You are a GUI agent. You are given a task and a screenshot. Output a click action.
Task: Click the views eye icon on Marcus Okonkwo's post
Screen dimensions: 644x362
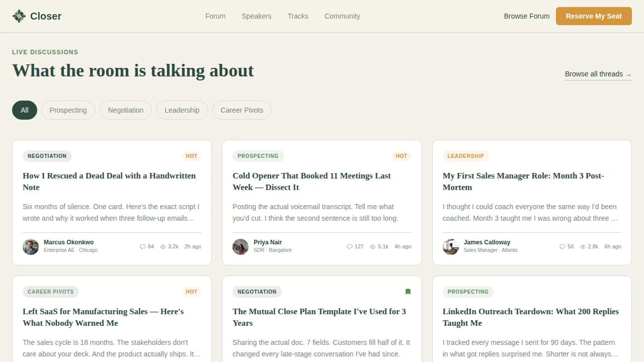coord(162,246)
